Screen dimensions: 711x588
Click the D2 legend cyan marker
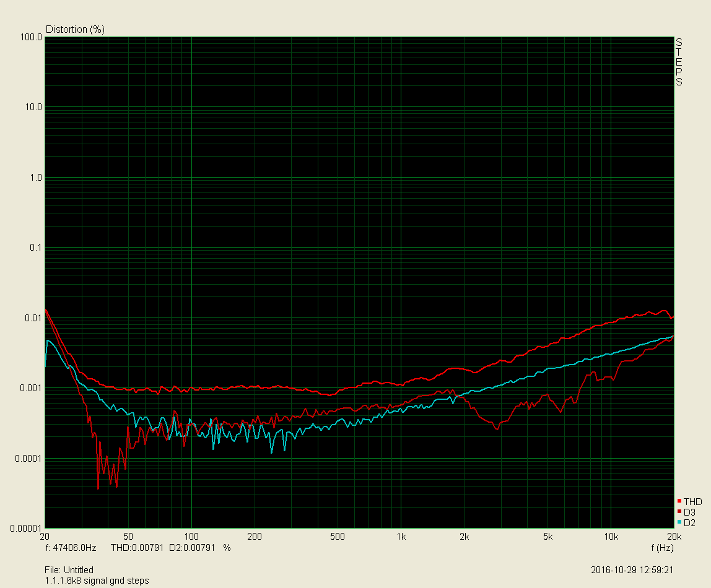679,522
